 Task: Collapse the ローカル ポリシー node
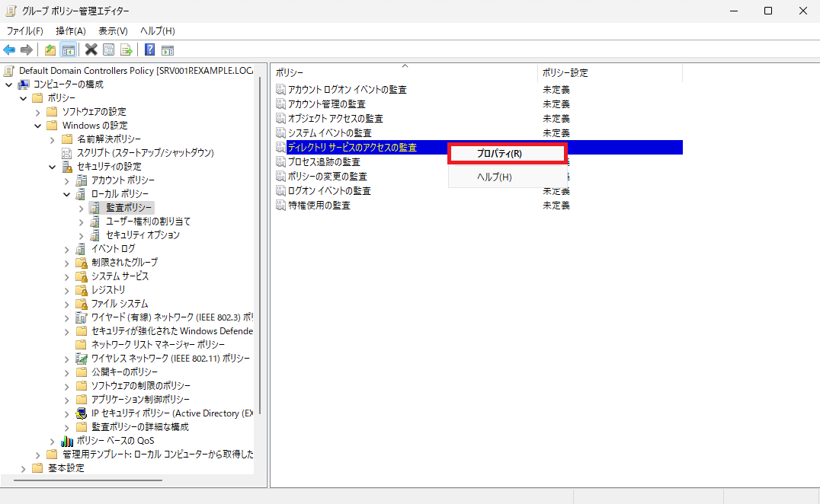click(x=67, y=194)
